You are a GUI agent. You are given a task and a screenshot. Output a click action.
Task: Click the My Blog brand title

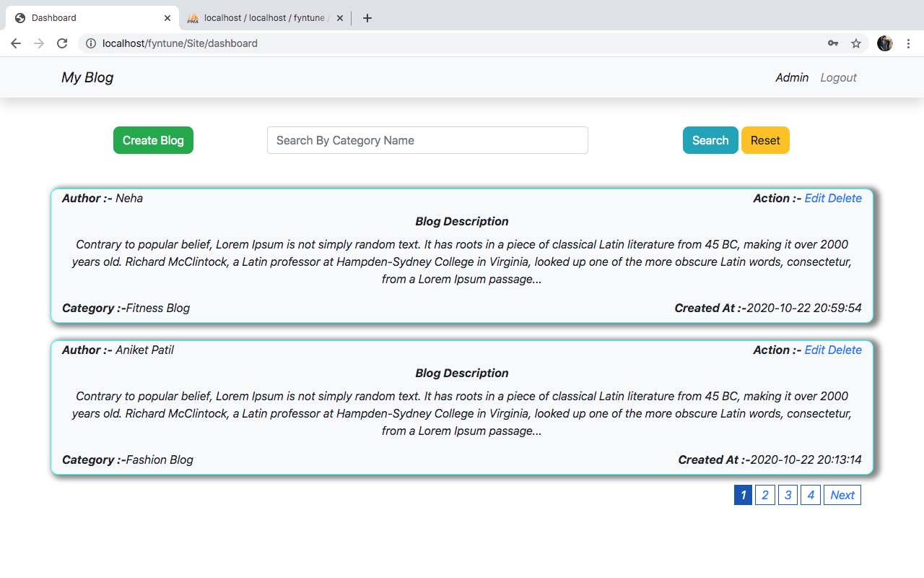[87, 77]
